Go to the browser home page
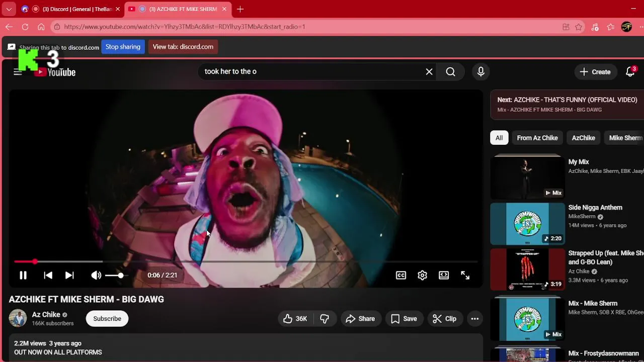The width and height of the screenshot is (644, 362). [x=41, y=27]
